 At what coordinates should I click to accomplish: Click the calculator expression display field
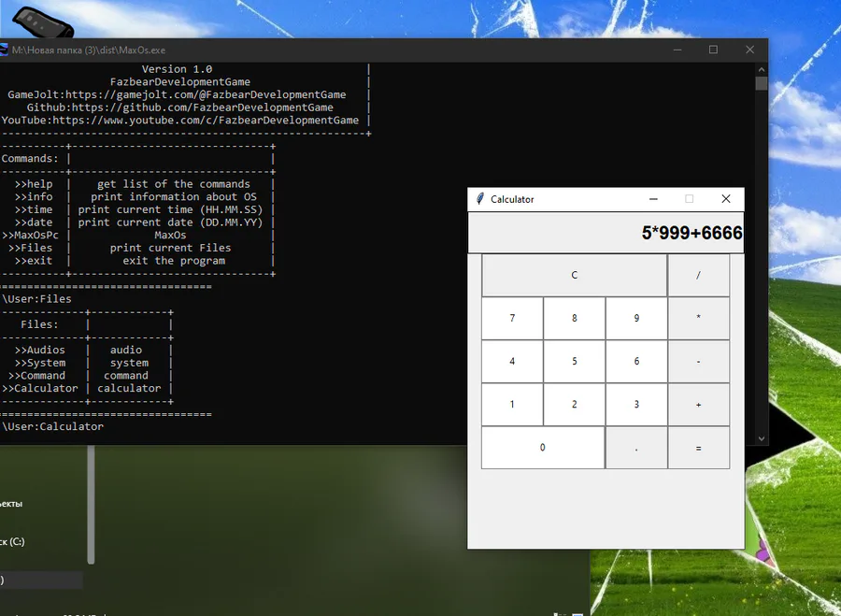point(606,233)
